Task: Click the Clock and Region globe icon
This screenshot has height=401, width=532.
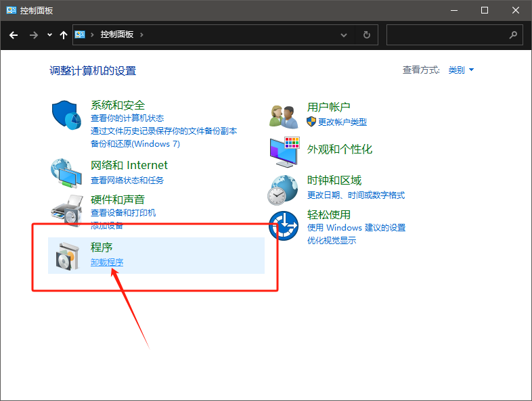Action: (x=284, y=189)
